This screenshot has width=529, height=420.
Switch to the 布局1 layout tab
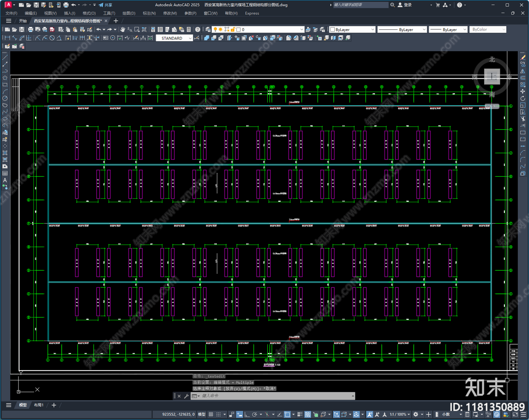39,405
